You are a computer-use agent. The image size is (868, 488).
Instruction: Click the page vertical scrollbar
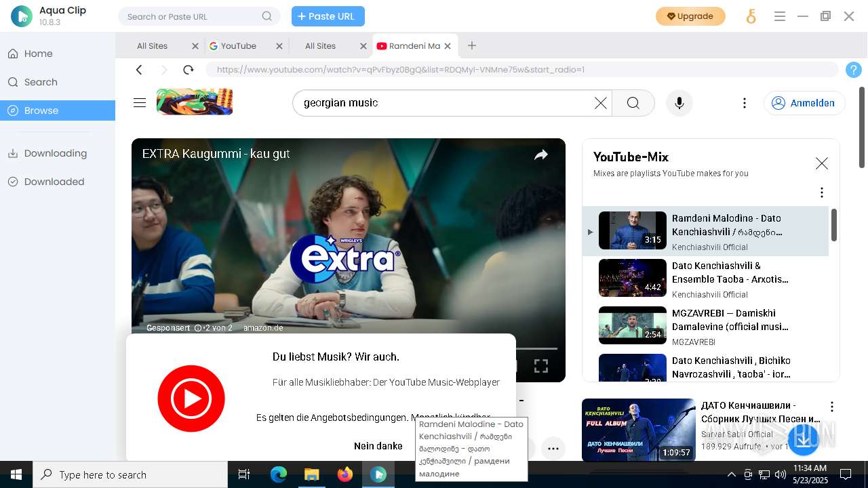point(862,127)
